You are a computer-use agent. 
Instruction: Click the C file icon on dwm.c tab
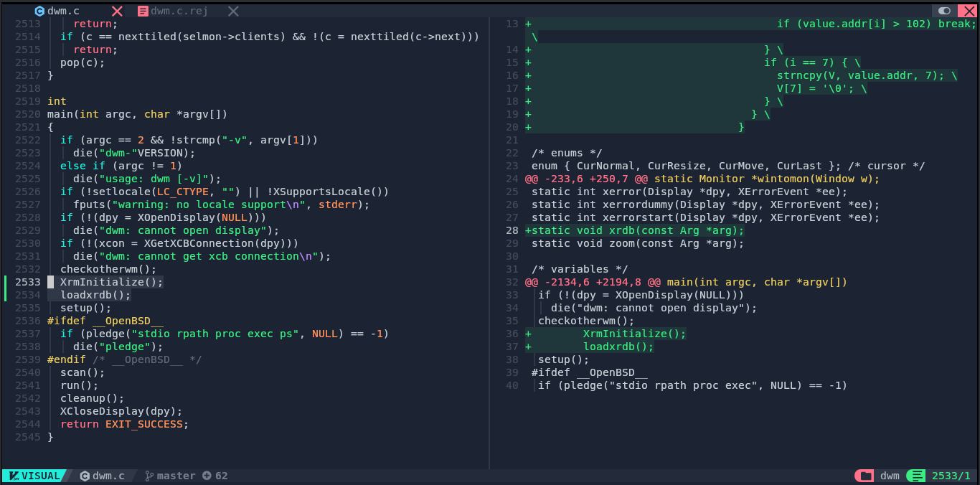(x=39, y=11)
